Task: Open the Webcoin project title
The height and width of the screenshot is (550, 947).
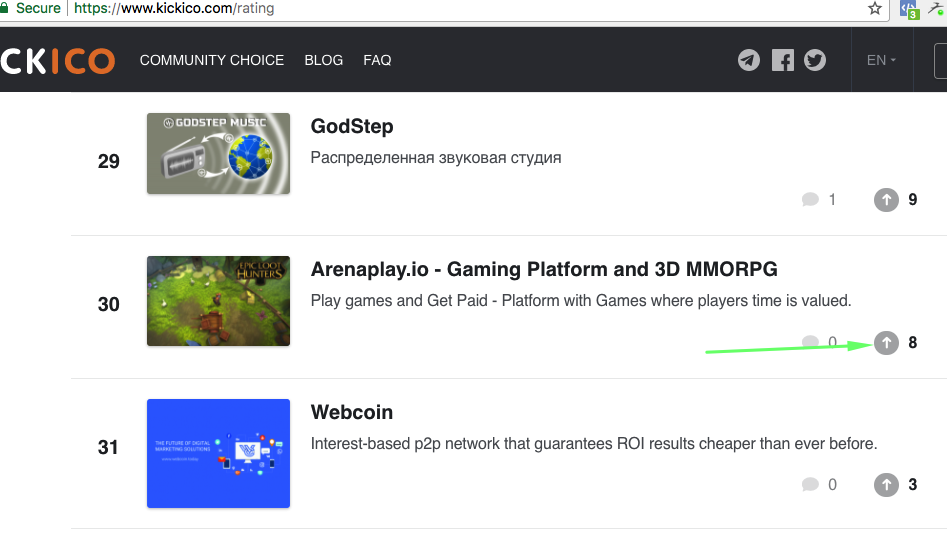Action: (x=352, y=412)
